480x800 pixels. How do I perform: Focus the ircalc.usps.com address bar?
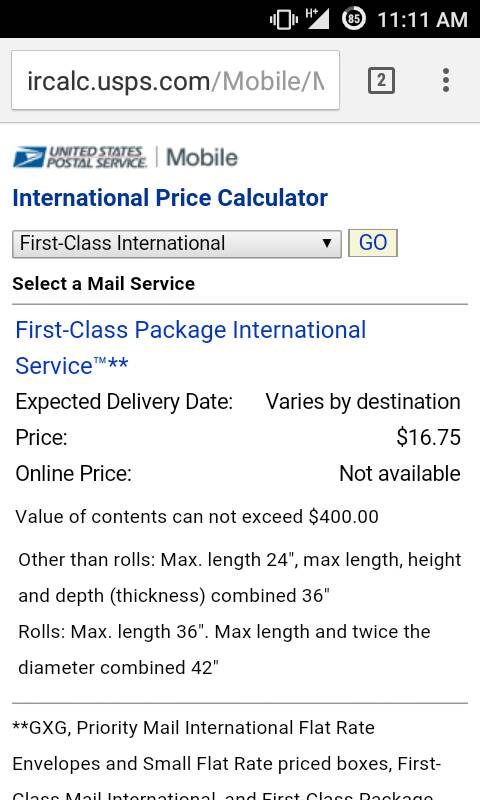point(175,80)
